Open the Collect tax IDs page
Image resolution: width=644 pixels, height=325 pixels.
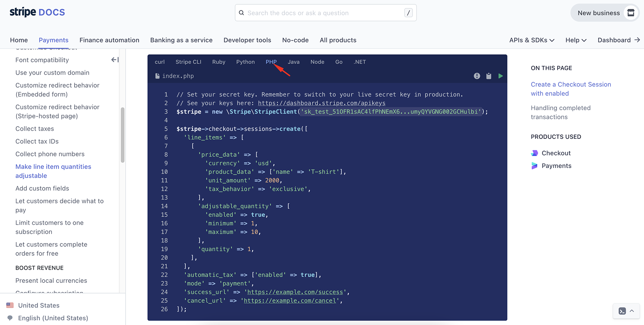tap(37, 141)
